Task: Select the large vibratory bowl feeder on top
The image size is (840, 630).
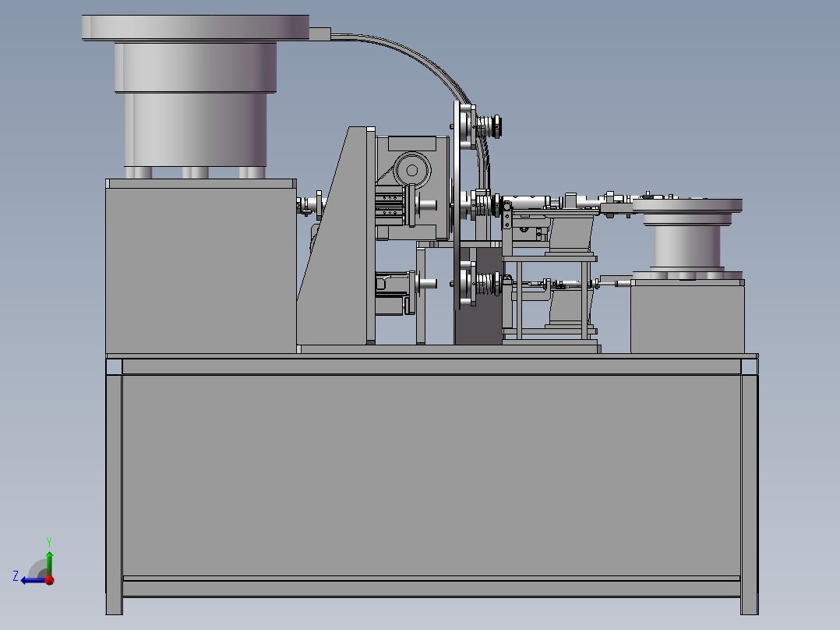Action: click(196, 97)
